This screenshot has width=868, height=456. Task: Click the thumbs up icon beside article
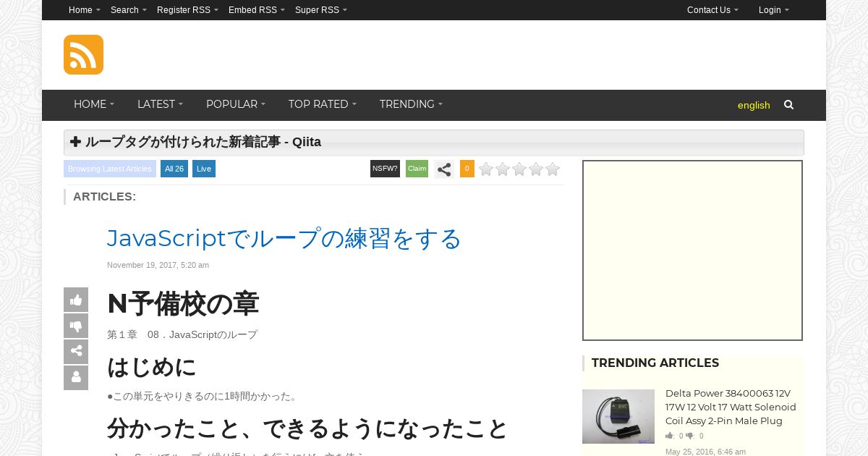76,300
